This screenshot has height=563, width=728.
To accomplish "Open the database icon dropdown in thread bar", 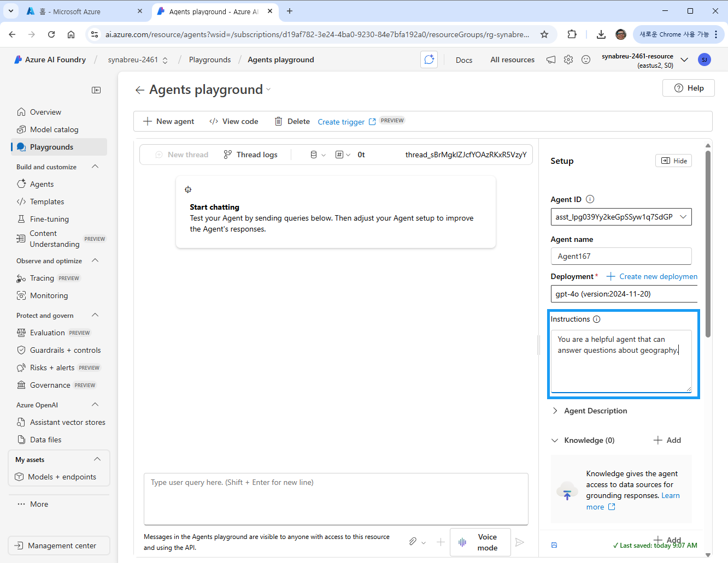I will [x=318, y=155].
